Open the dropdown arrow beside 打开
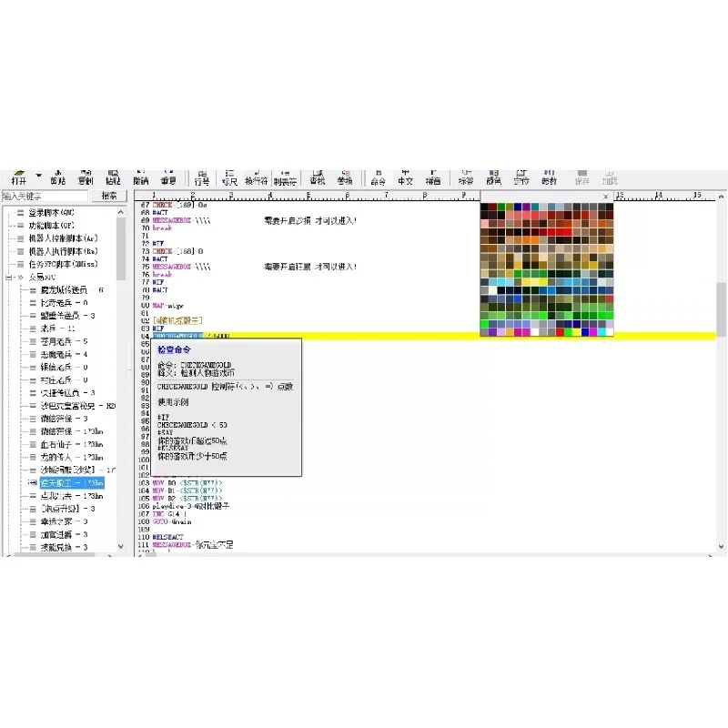Screen dimensions: 728x728 (x=38, y=176)
